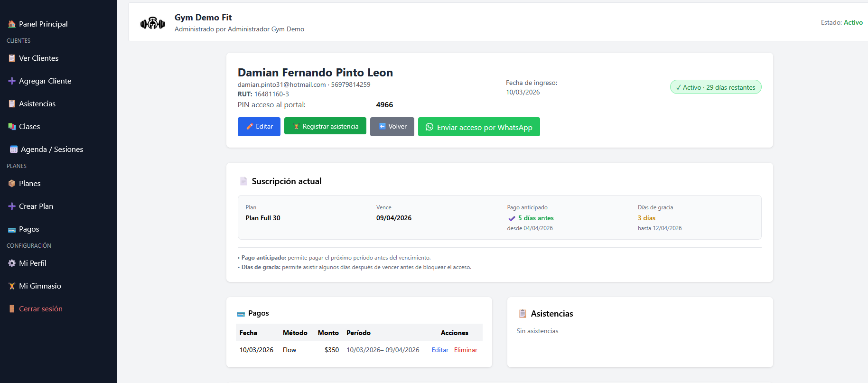Click the PIN value 4966
The width and height of the screenshot is (868, 383).
point(384,105)
